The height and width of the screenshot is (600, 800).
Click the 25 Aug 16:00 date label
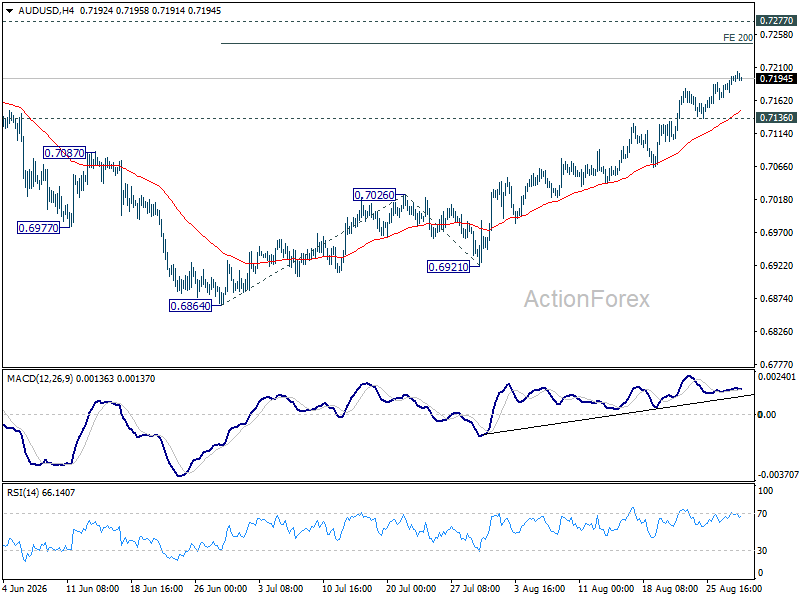coord(734,589)
